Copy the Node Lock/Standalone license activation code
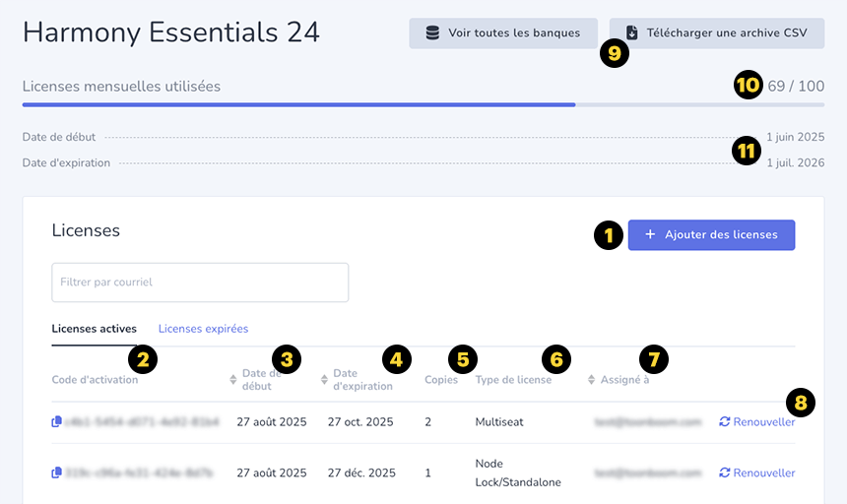The height and width of the screenshot is (504, 847). coord(56,473)
